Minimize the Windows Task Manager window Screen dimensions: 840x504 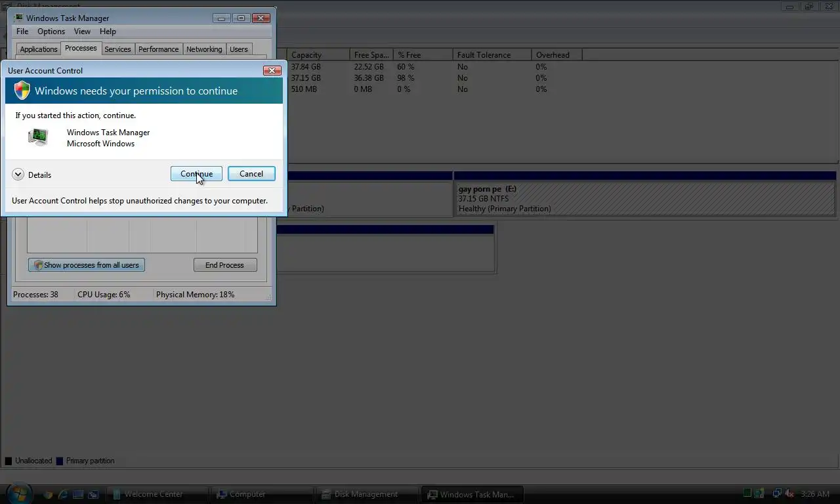pyautogui.click(x=222, y=18)
